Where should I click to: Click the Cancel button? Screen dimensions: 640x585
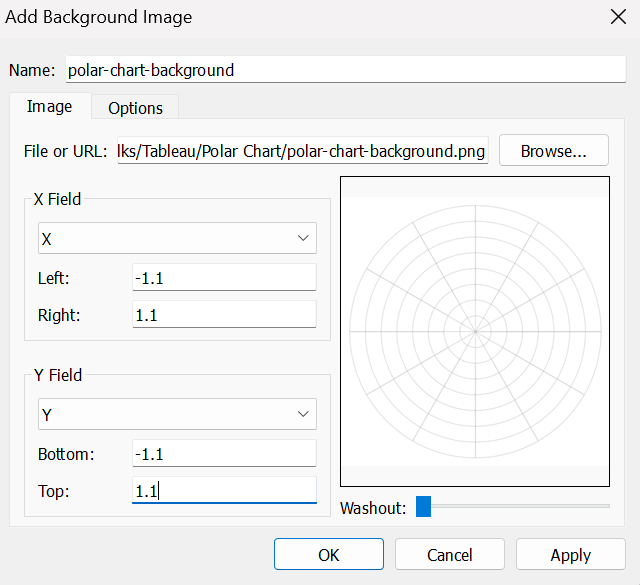point(450,554)
